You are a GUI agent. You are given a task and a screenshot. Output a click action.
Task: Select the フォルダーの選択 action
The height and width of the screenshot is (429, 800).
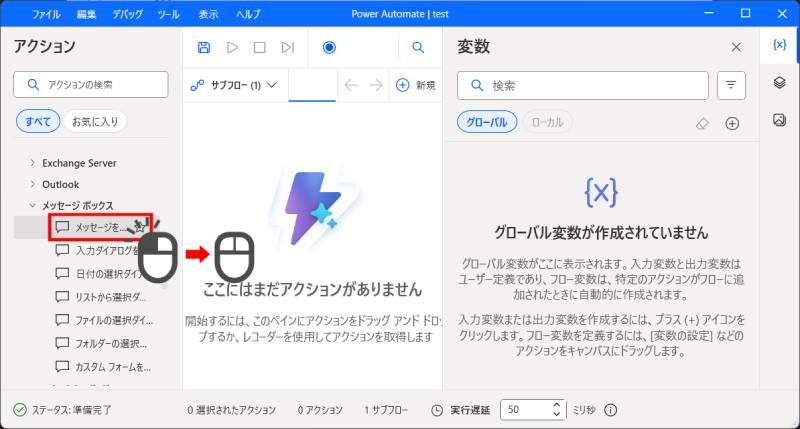(101, 343)
